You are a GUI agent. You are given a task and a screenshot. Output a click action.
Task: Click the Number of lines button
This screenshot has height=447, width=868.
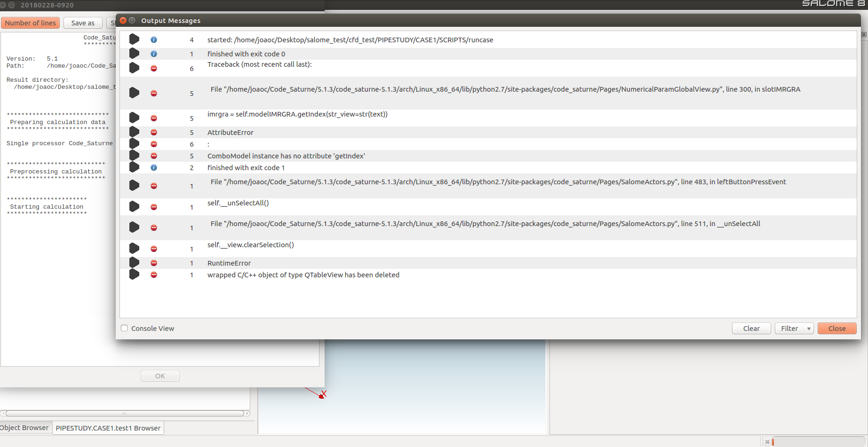point(31,23)
